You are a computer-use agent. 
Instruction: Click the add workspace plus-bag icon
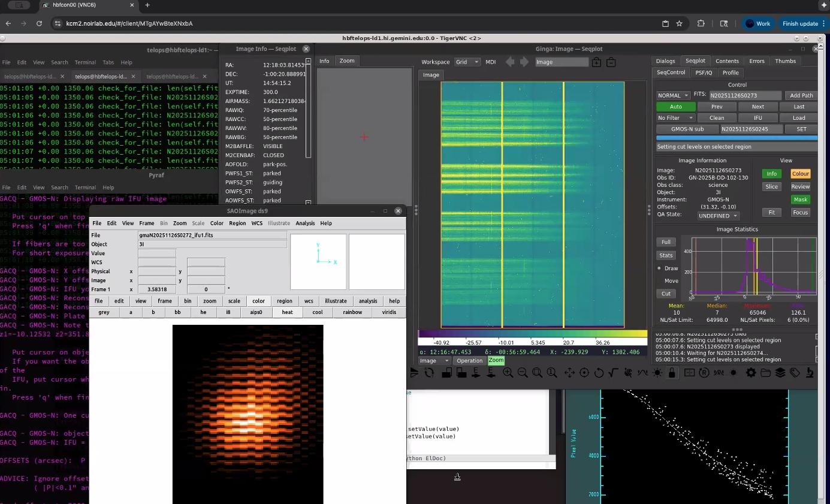(x=596, y=62)
